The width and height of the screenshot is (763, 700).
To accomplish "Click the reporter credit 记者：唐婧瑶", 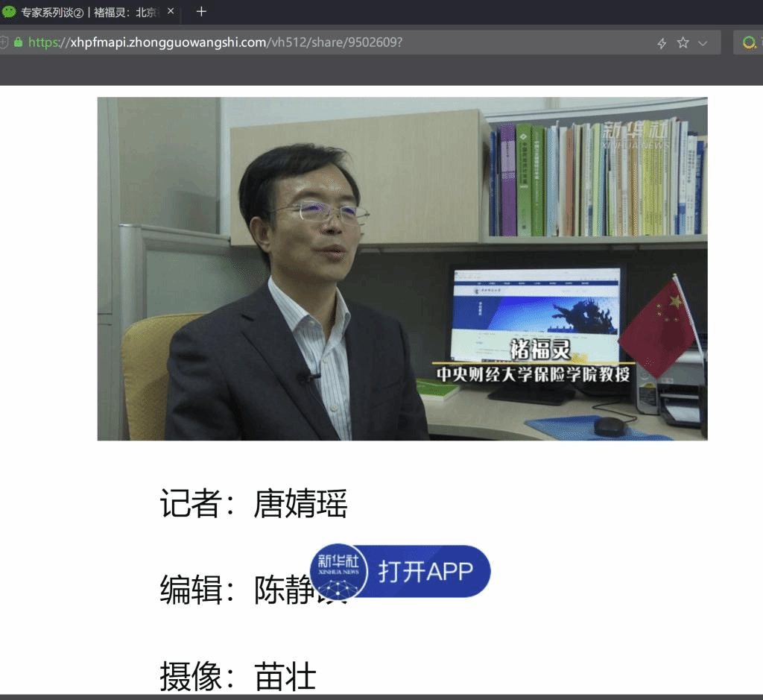I will tap(253, 505).
